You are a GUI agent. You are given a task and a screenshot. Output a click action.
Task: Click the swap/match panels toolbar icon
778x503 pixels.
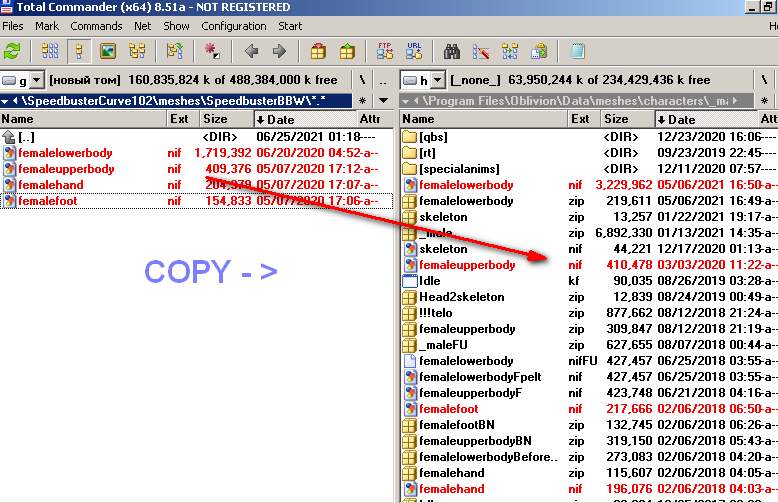pos(175,51)
